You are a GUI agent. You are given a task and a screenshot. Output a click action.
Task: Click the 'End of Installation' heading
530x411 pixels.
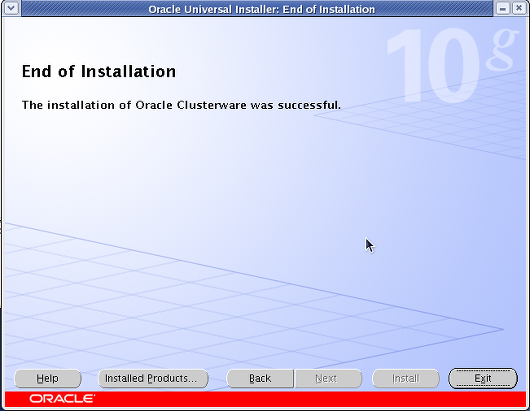point(99,72)
